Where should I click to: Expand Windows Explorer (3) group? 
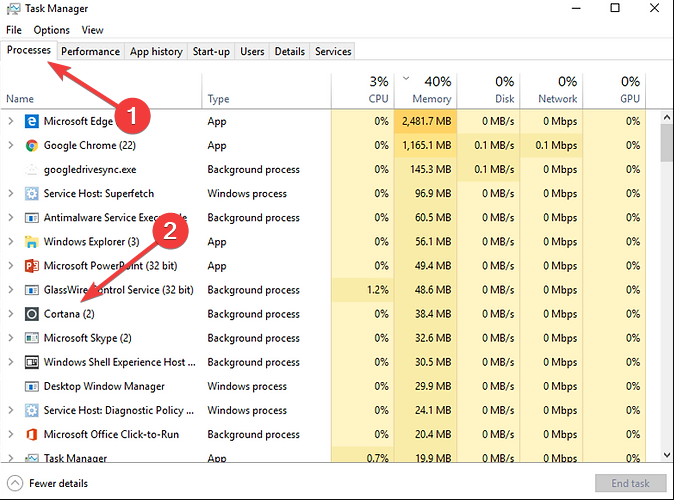coord(11,242)
